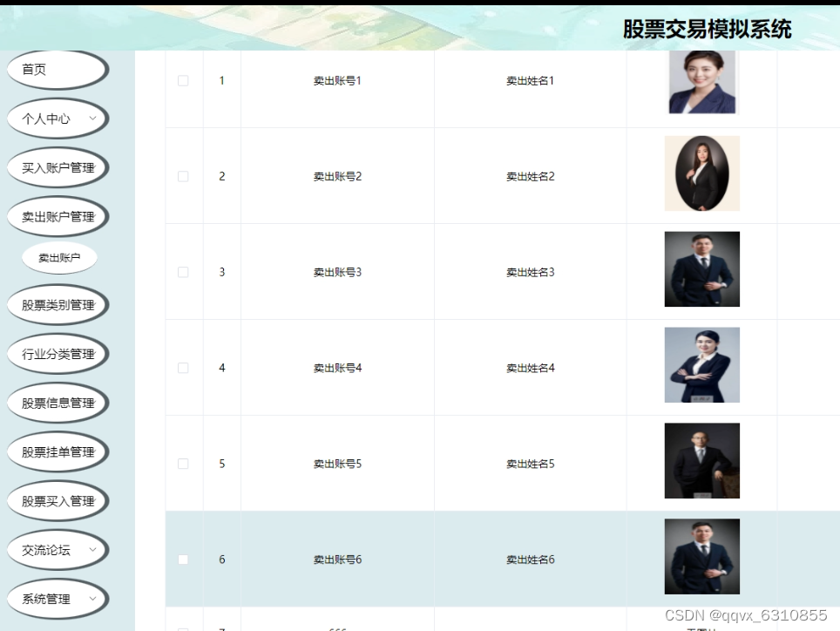
Task: Select the 卖出账户 submenu item
Action: pyautogui.click(x=59, y=258)
